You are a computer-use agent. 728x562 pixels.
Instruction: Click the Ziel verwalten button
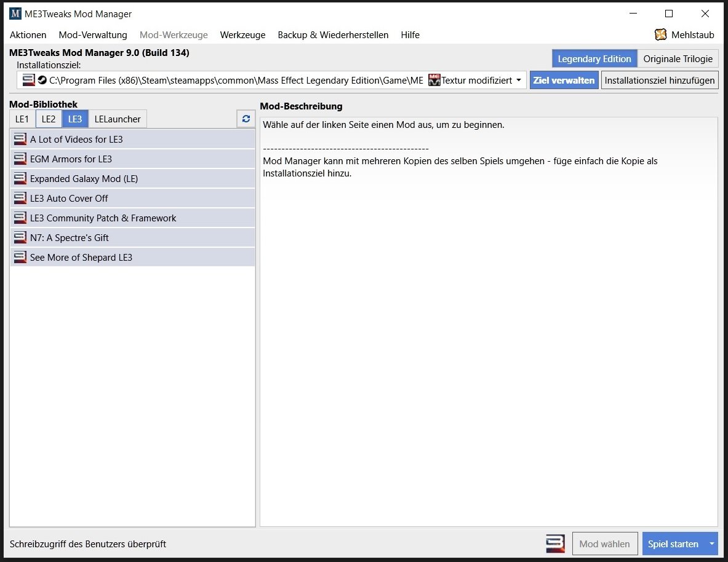click(564, 81)
